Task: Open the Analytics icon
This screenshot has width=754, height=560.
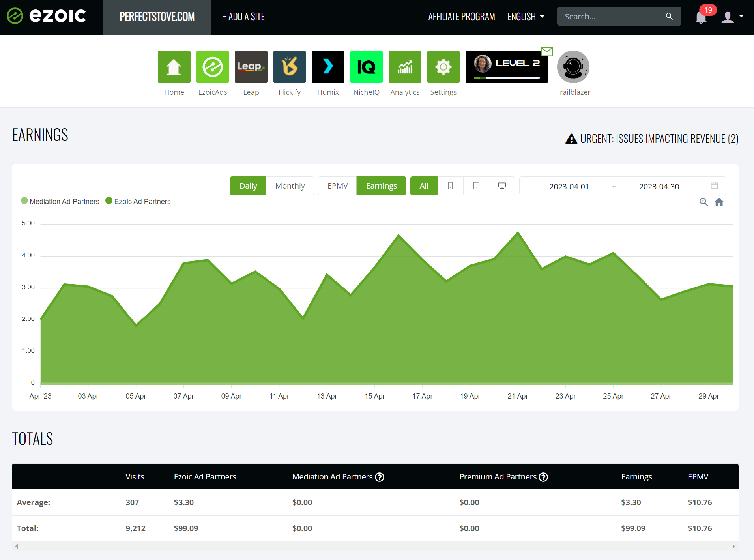Action: [x=405, y=67]
